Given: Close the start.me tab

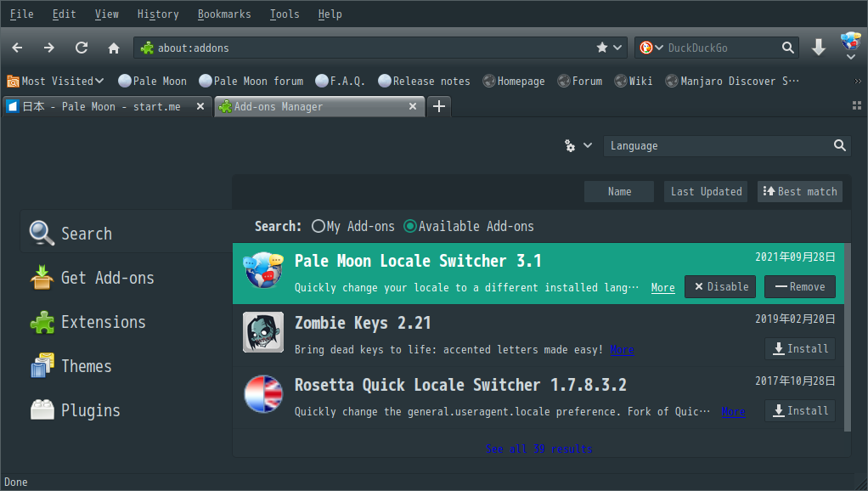Looking at the screenshot, I should [x=200, y=106].
